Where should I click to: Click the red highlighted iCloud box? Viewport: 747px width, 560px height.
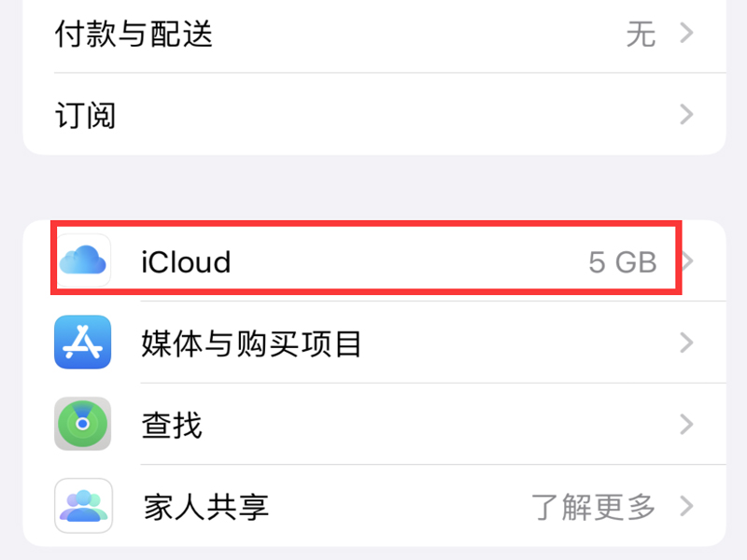(366, 259)
